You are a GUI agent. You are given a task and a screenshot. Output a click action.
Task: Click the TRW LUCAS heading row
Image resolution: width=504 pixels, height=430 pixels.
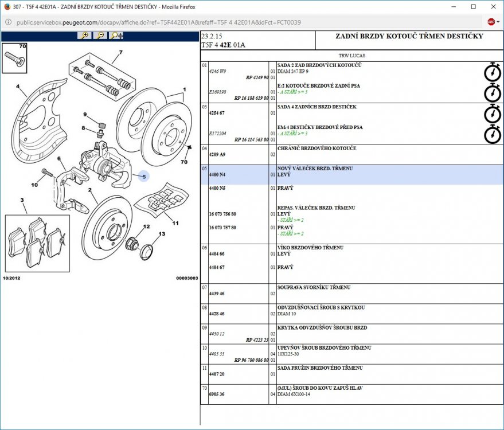(351, 56)
